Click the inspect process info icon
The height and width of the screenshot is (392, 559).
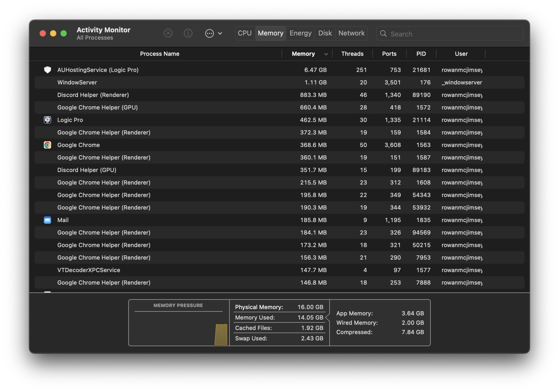pos(188,33)
